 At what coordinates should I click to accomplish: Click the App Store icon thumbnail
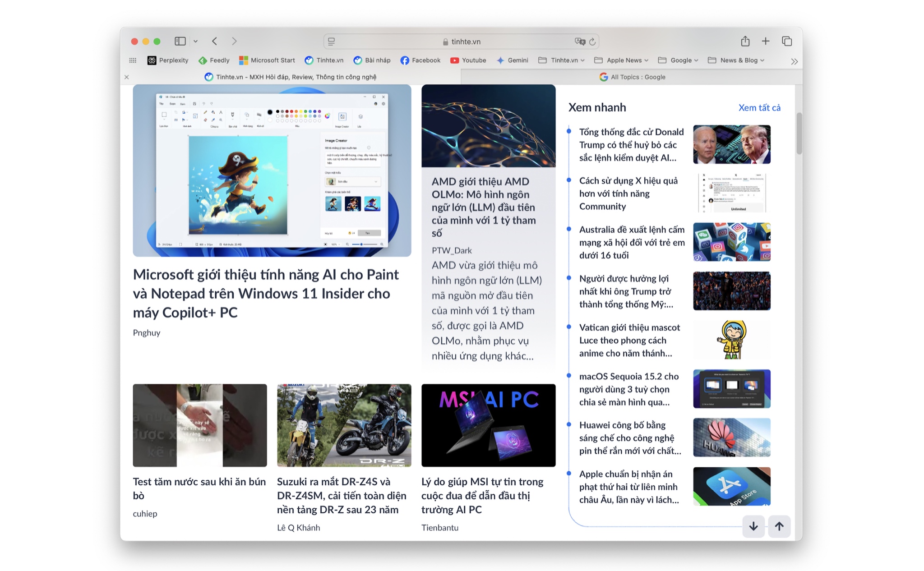(x=732, y=486)
